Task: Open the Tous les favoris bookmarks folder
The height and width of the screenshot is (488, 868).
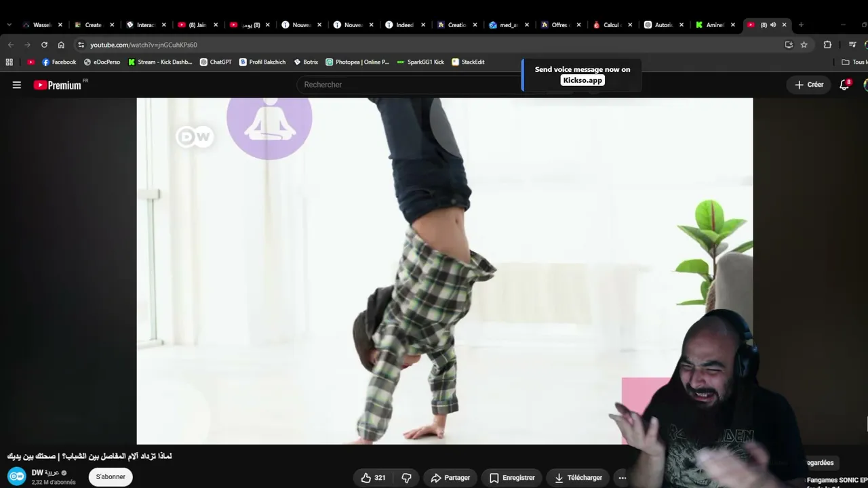Action: (854, 62)
